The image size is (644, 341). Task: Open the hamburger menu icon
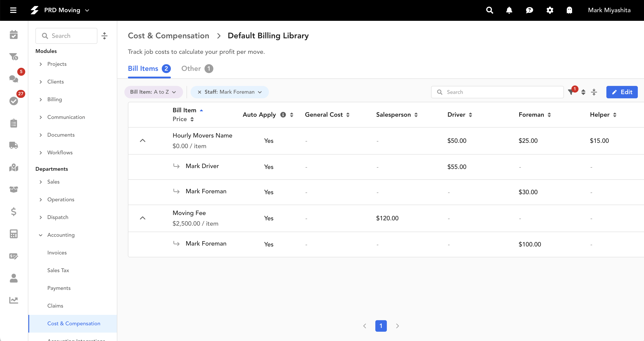(x=13, y=10)
